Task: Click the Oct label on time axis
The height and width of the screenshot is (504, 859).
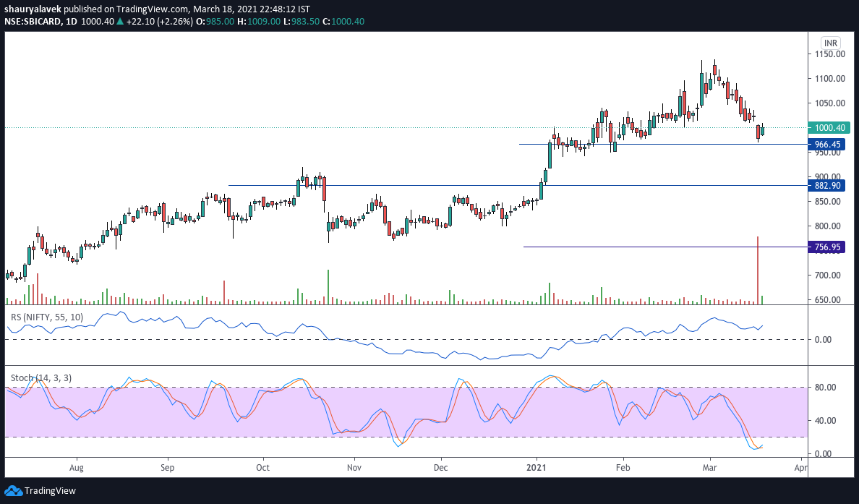Action: coord(263,467)
